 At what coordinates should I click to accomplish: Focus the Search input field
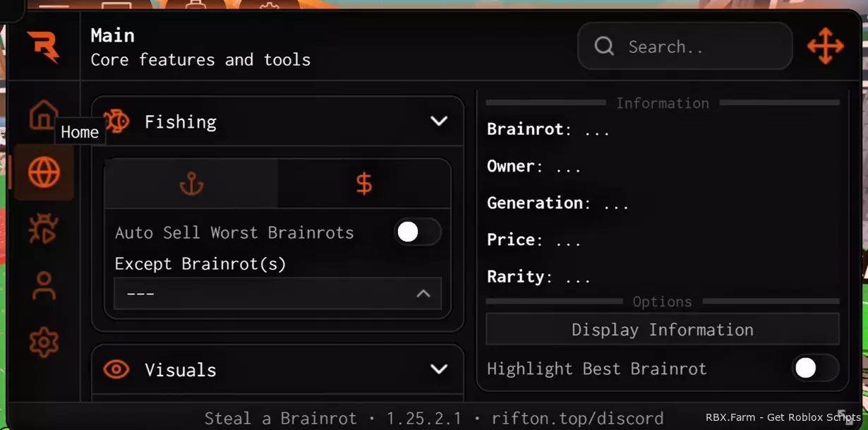[685, 47]
